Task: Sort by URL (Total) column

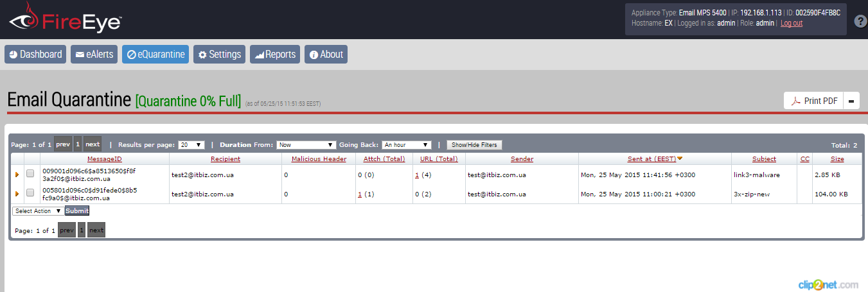Action: pyautogui.click(x=439, y=159)
